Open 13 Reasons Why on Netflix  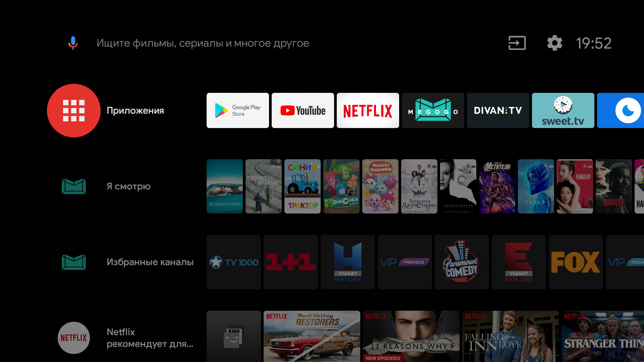(x=411, y=337)
